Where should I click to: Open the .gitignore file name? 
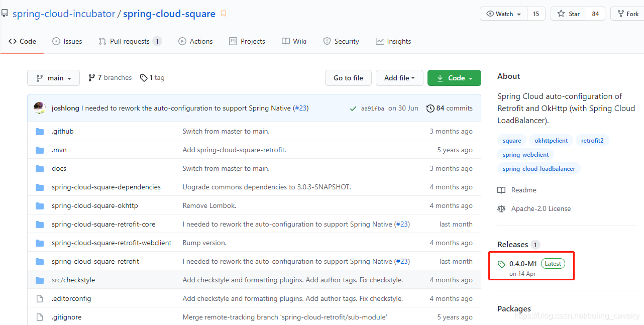66,317
